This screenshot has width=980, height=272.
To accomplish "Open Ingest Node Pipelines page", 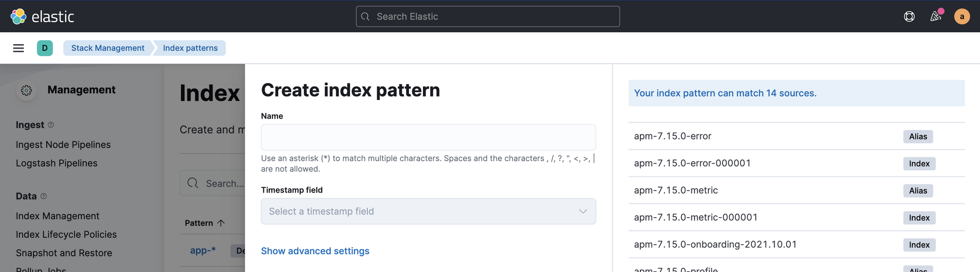I will (x=63, y=145).
